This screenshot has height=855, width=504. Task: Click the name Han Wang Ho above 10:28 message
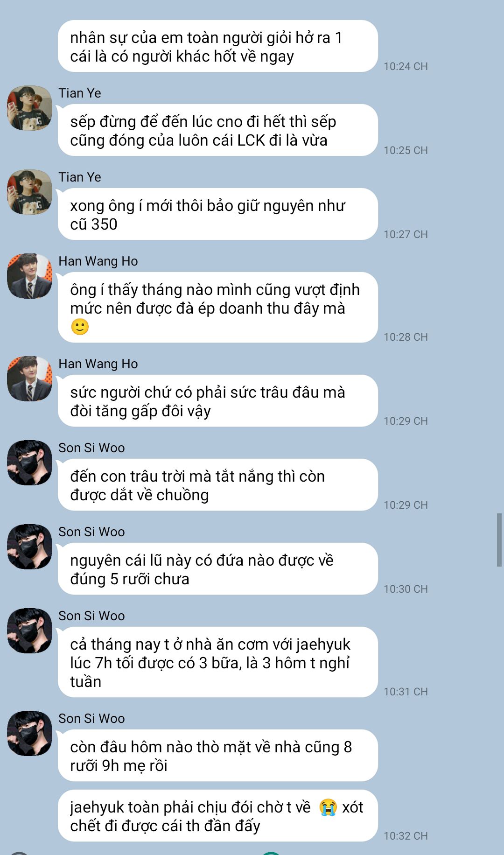(98, 261)
